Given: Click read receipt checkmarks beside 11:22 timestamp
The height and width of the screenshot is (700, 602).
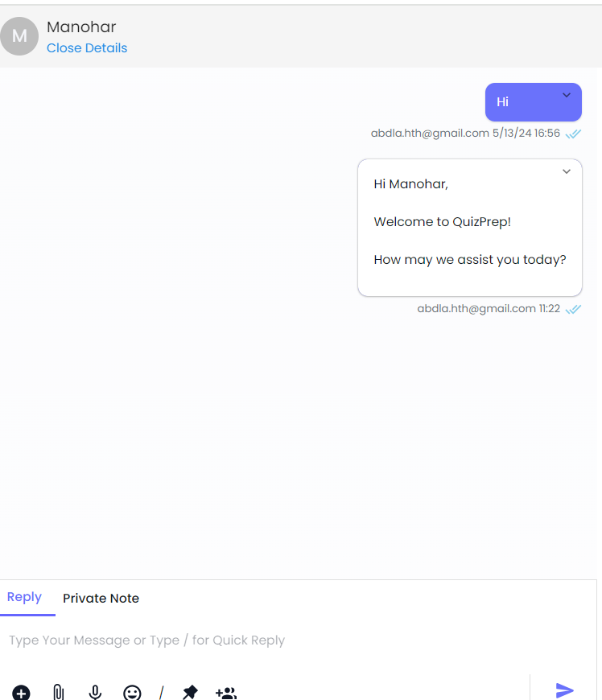Looking at the screenshot, I should 573,309.
